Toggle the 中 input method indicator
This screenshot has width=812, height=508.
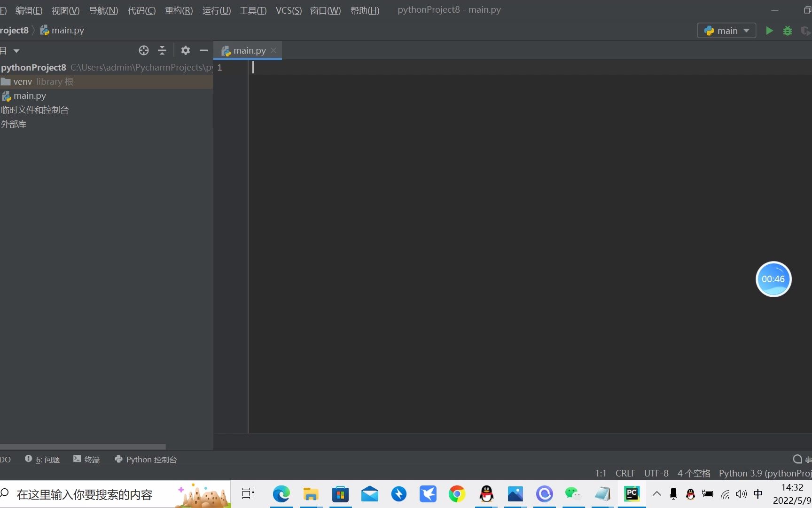tap(758, 494)
